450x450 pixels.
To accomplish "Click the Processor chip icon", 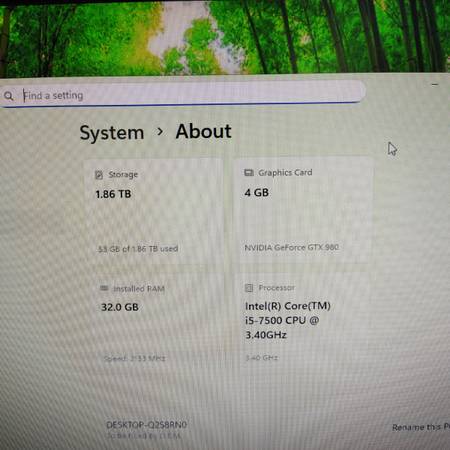I will pos(249,288).
